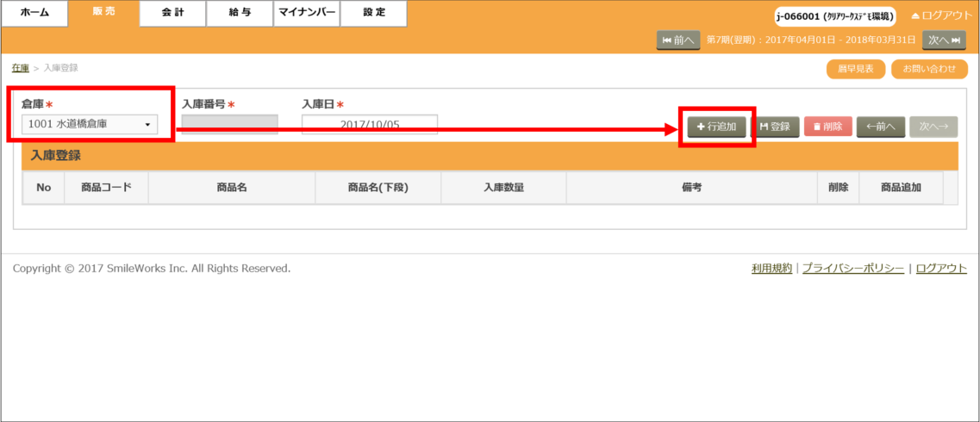Open the 暦早見表 button
The image size is (980, 422).
tap(856, 69)
